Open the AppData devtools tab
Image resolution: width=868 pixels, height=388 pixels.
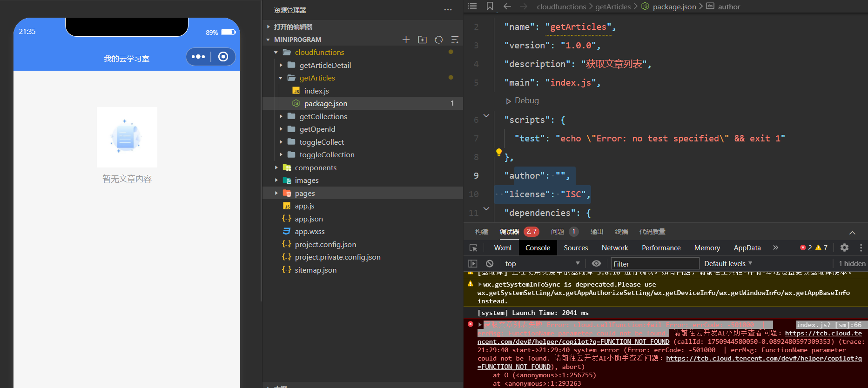pyautogui.click(x=747, y=248)
